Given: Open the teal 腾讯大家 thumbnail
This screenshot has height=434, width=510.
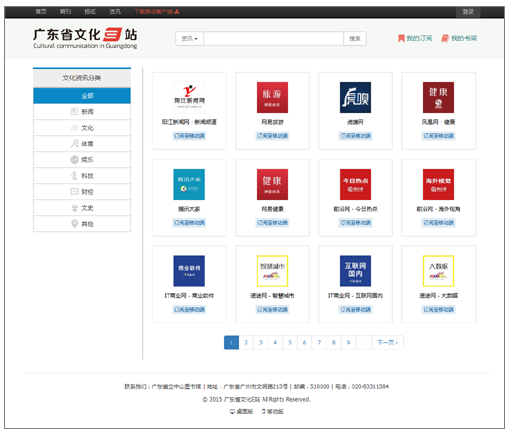Looking at the screenshot, I should tap(189, 184).
